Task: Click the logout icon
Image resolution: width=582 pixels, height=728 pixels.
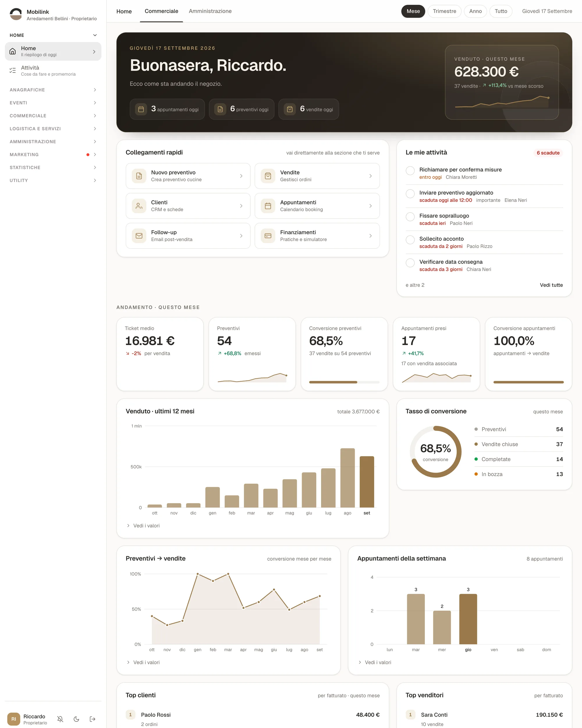Action: pos(93,719)
